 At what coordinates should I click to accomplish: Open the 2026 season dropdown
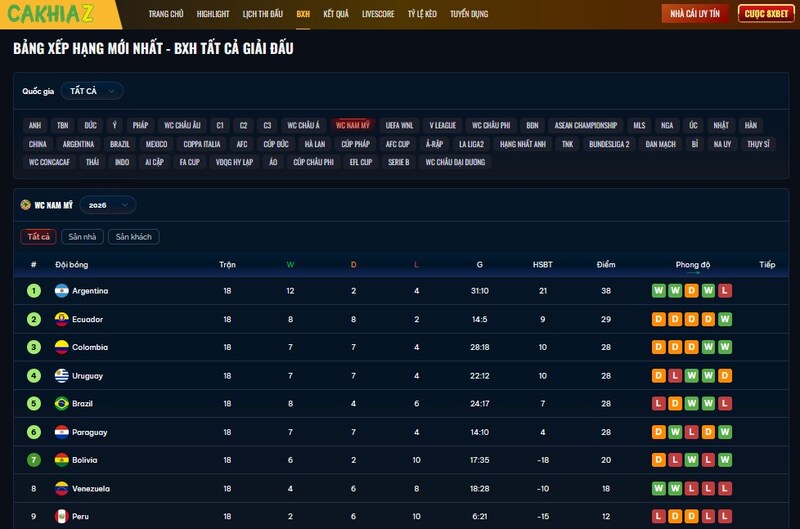(x=107, y=204)
